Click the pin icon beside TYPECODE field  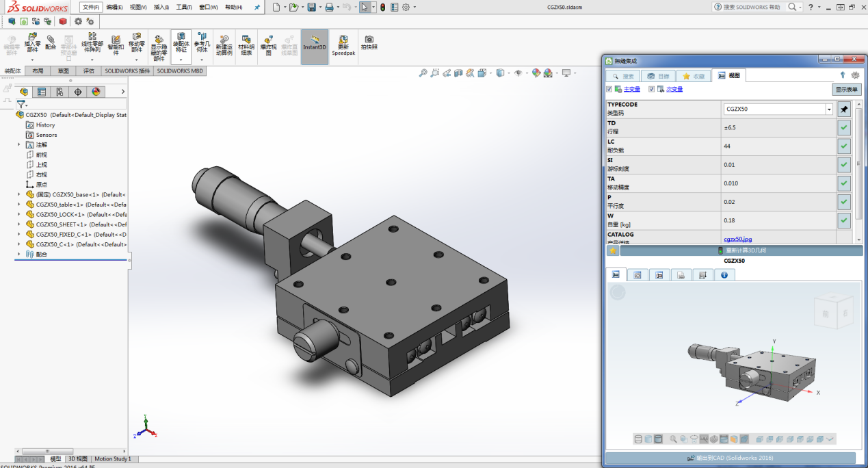pos(844,109)
